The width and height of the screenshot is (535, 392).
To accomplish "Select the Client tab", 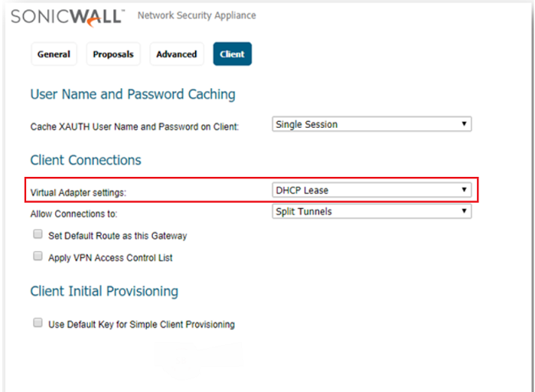I will [232, 54].
